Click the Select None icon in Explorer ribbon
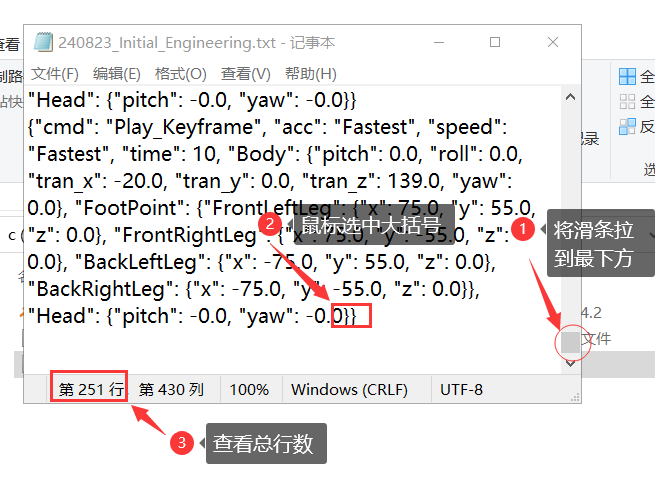The image size is (655, 487). (627, 102)
